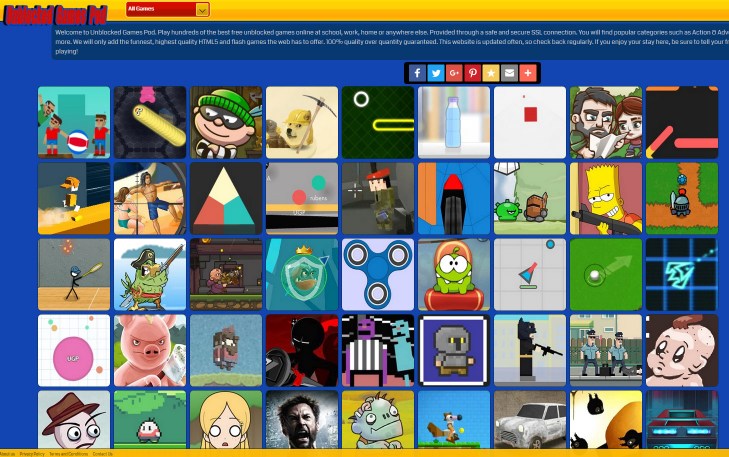Click the star favorites share icon
This screenshot has height=457, width=729.
(x=491, y=73)
